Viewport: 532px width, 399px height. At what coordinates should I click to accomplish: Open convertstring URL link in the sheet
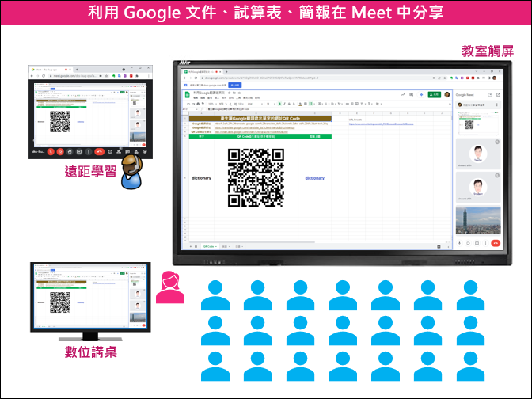click(x=381, y=123)
